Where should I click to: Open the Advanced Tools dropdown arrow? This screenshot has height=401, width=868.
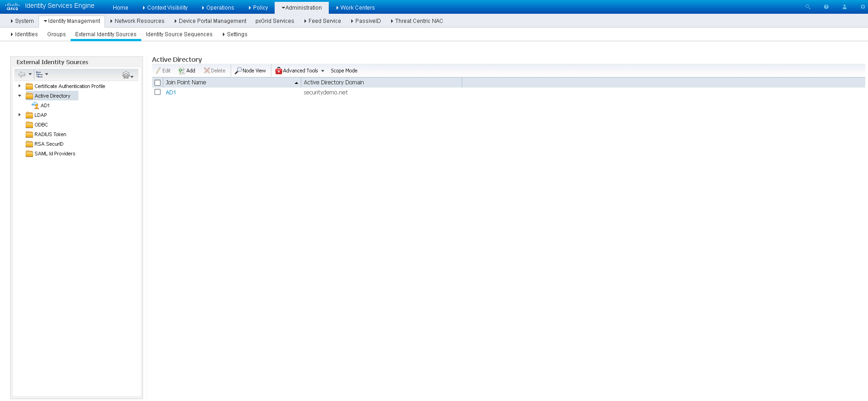[x=323, y=71]
